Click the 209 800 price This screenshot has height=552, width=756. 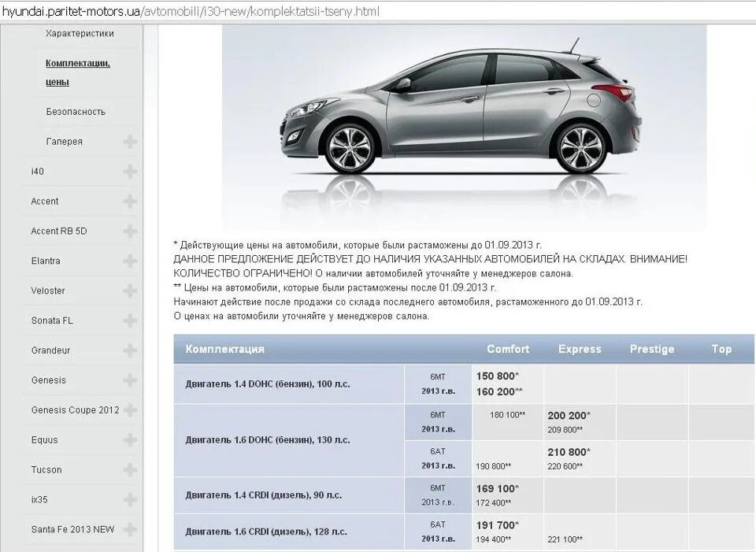click(x=565, y=429)
